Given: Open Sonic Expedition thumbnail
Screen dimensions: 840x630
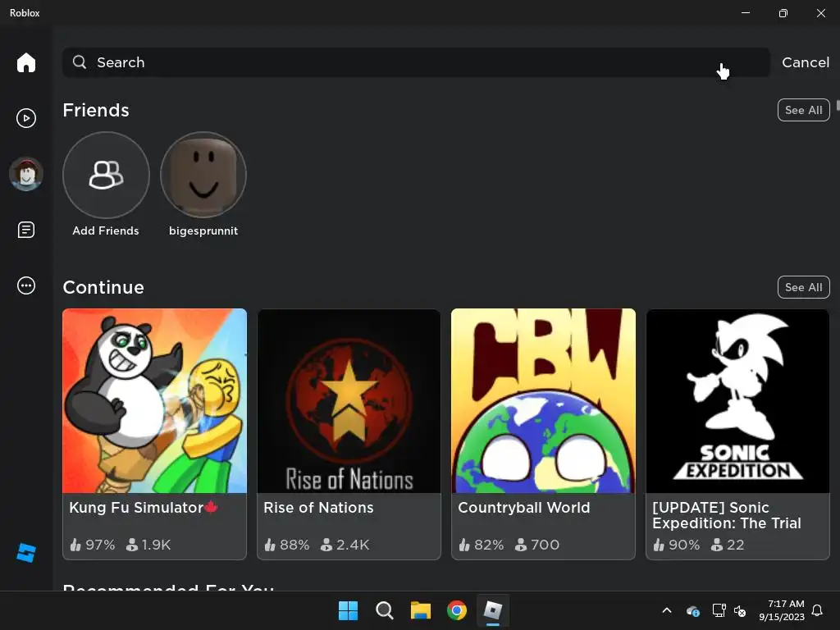Looking at the screenshot, I should coord(737,400).
